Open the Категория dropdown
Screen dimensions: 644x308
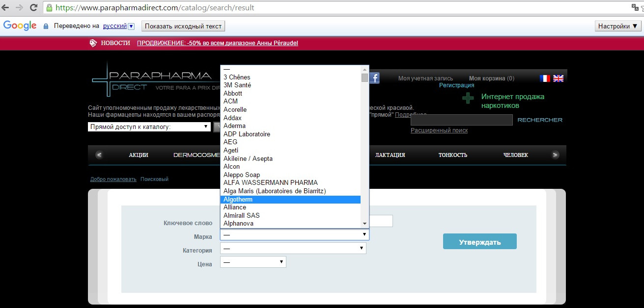pos(293,249)
